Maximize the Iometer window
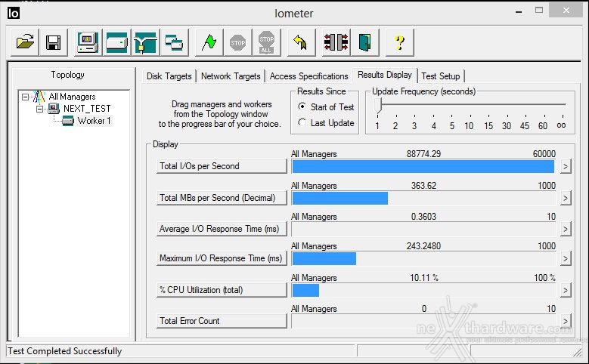 (539, 11)
